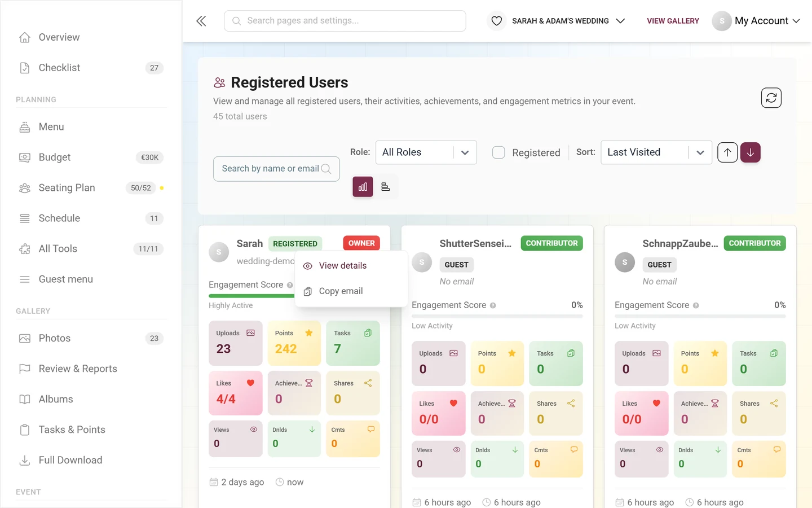Click ShutterSensei's avatar circle
The width and height of the screenshot is (812, 508).
(422, 262)
